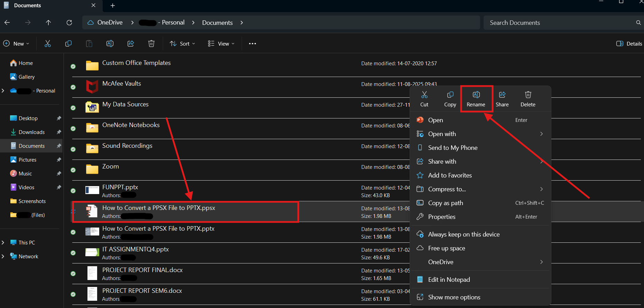Viewport: 644px width, 308px height.
Task: Click the chevron after OneDrive in the address bar
Action: [x=132, y=22]
